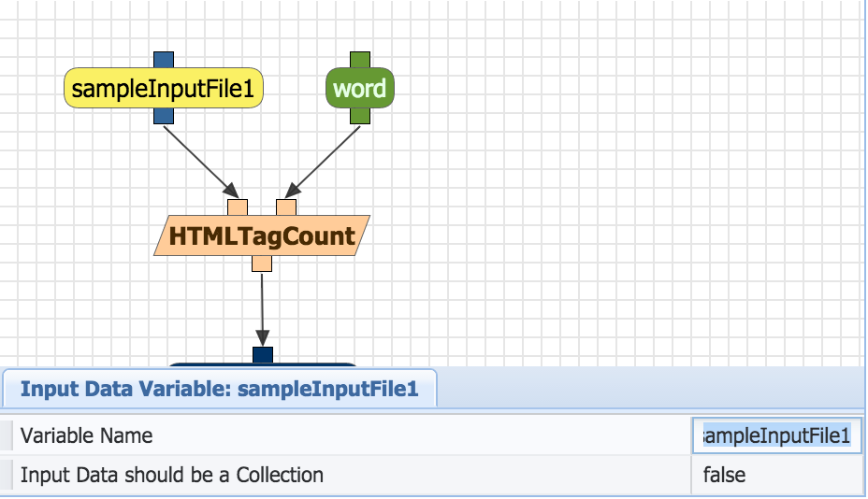This screenshot has height=499, width=868.
Task: Click the top port above sampleInputFile1
Action: pyautogui.click(x=164, y=59)
